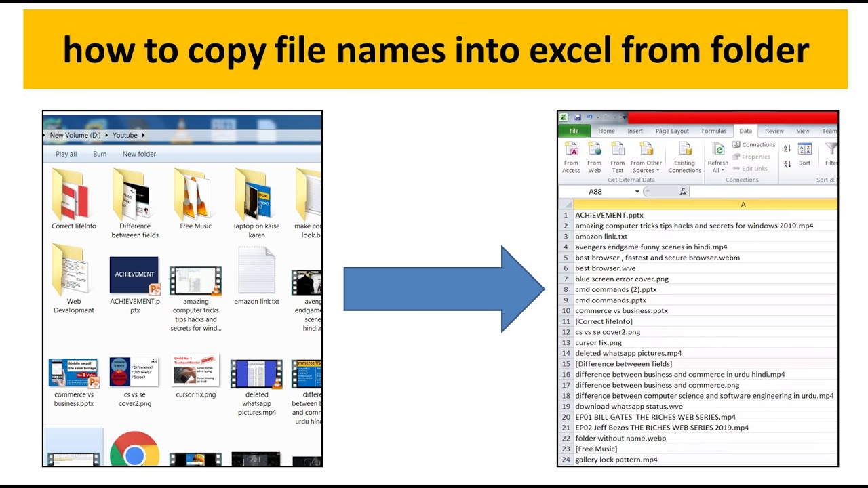The image size is (868, 488).
Task: Select the amazon link.txt file icon
Action: (257, 276)
